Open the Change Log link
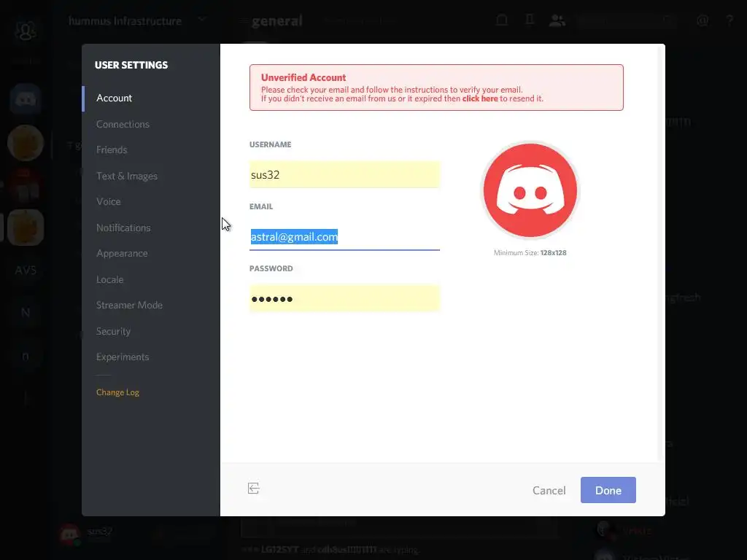This screenshot has height=560, width=747. (x=117, y=392)
